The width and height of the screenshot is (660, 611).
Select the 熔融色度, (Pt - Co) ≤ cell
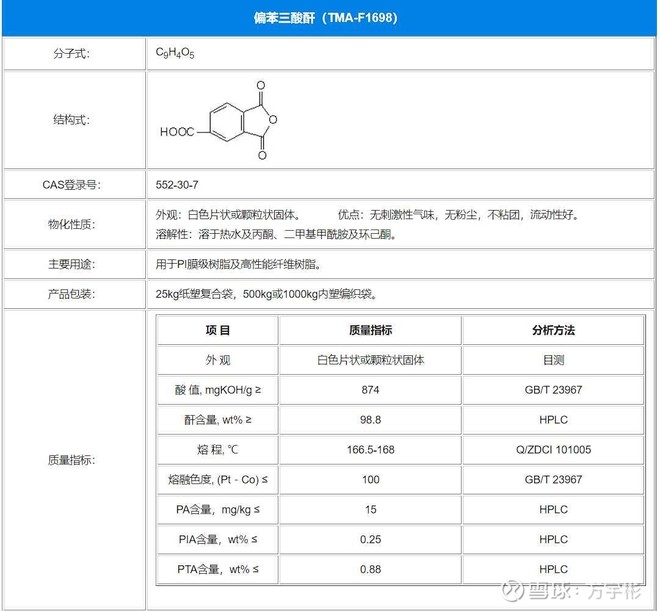(218, 480)
